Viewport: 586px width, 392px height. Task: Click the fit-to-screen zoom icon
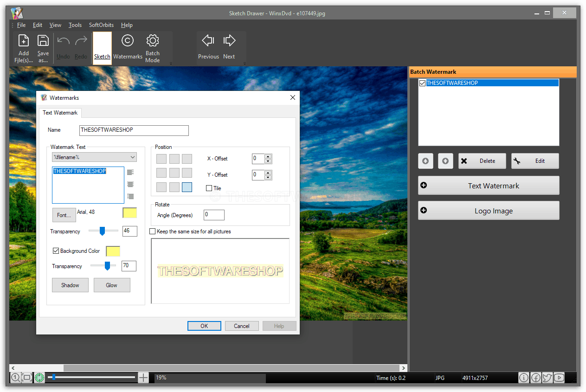27,378
